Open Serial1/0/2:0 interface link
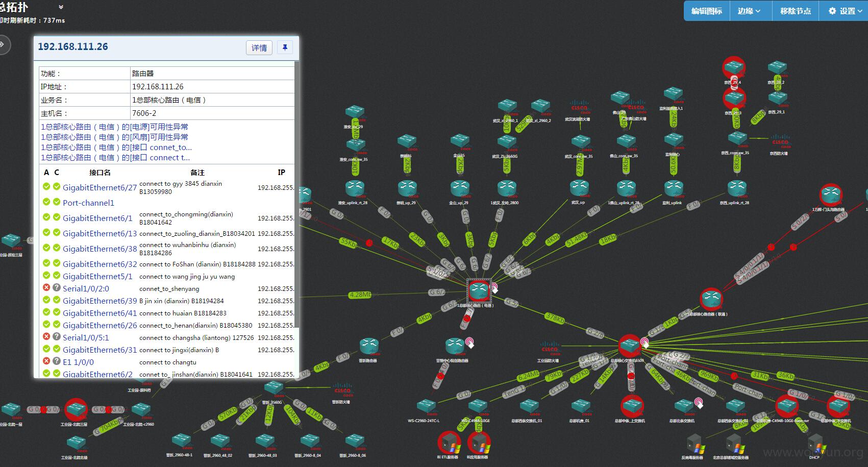 [86, 288]
